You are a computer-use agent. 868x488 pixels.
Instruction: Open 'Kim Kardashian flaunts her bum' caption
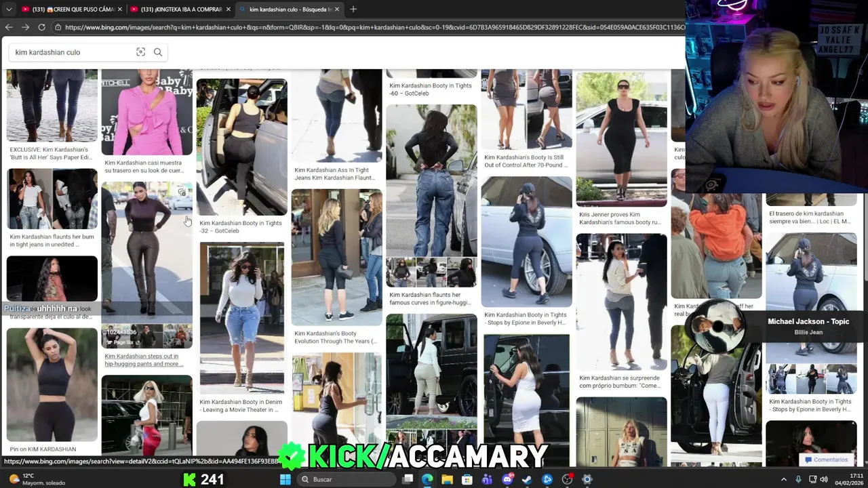52,241
